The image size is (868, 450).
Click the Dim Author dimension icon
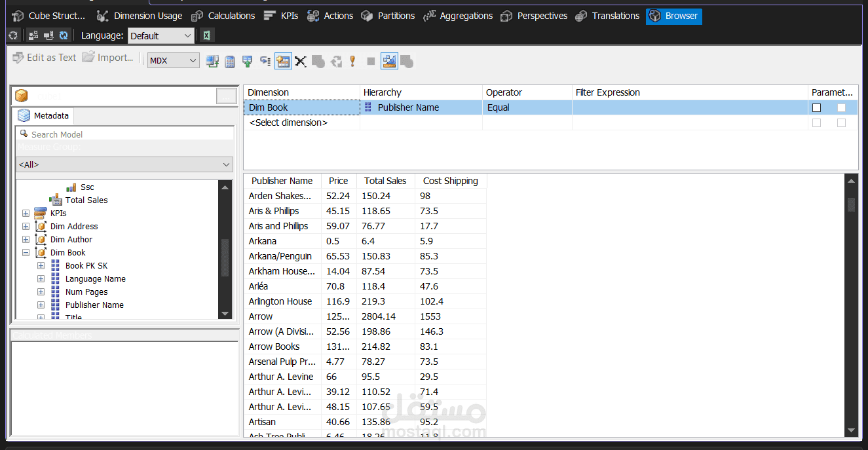coord(41,239)
